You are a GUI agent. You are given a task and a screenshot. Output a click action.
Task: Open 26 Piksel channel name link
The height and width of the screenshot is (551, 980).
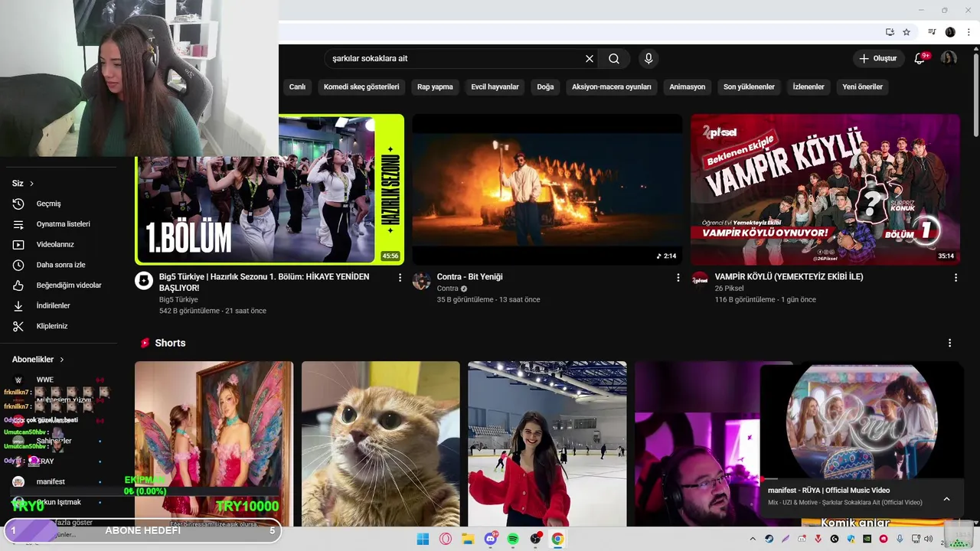(x=730, y=289)
